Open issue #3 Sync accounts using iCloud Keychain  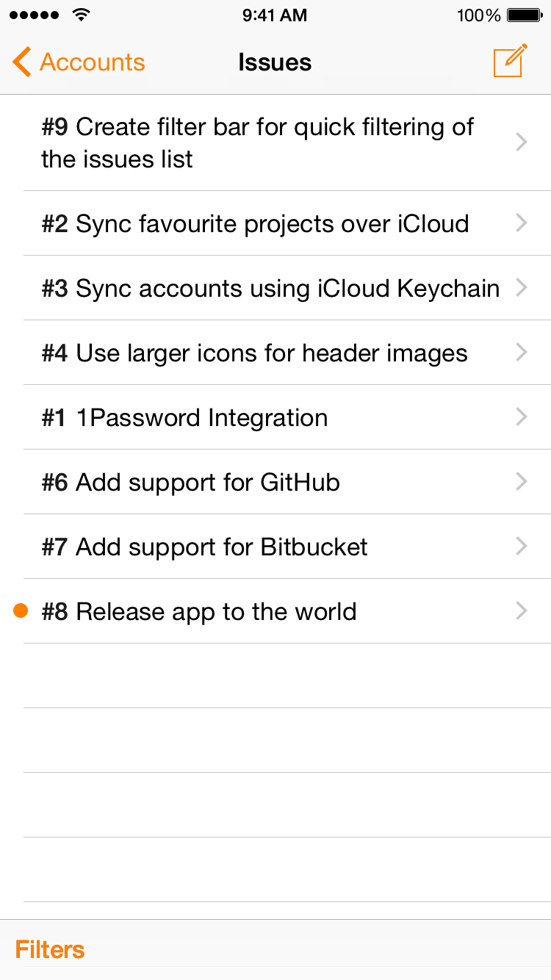click(x=270, y=288)
